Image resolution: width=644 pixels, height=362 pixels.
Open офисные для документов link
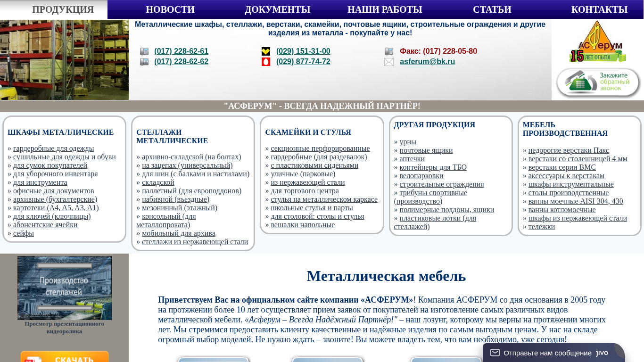(x=54, y=191)
